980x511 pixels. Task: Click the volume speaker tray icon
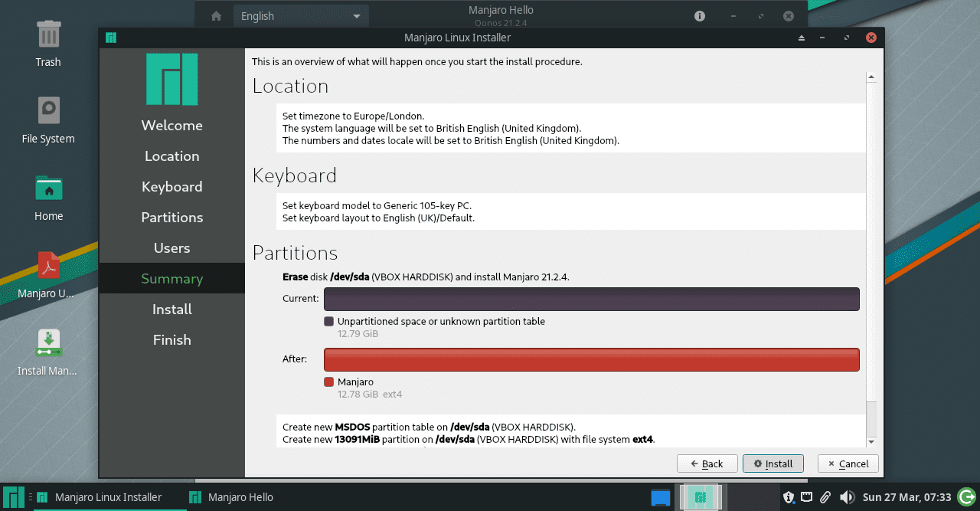click(x=846, y=497)
